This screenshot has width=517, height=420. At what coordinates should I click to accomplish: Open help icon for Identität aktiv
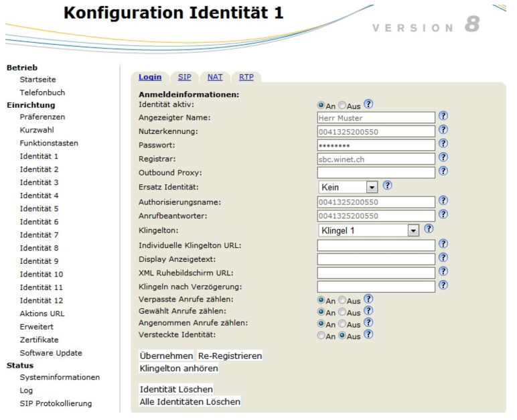pos(368,104)
